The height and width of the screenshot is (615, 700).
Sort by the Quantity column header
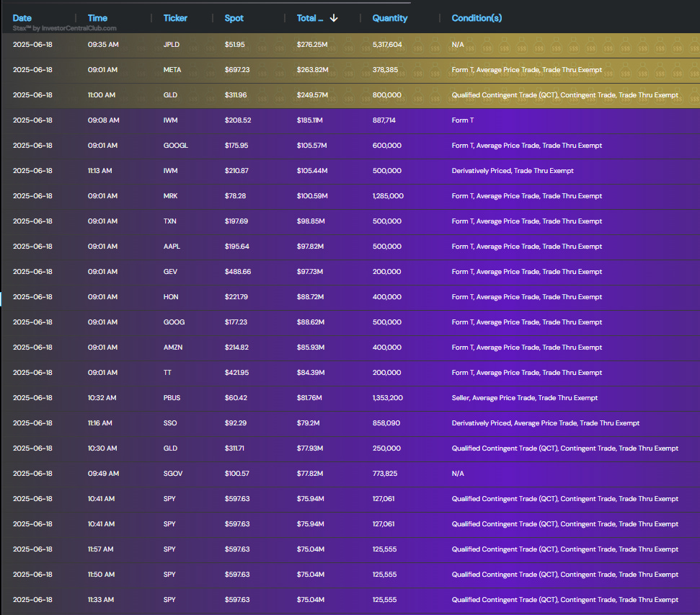390,18
